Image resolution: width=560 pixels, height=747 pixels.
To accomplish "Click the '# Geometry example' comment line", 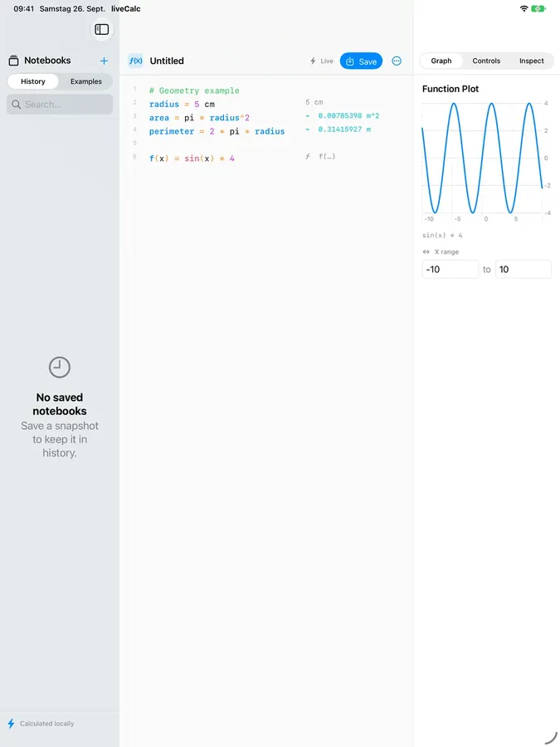I will point(194,90).
